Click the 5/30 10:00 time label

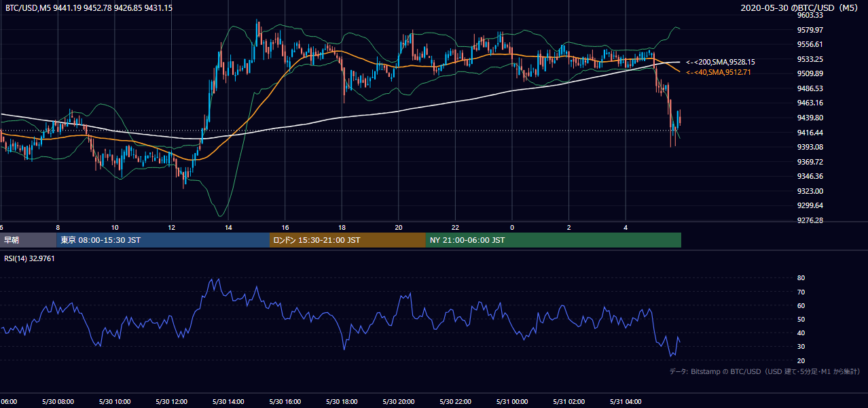(114, 402)
